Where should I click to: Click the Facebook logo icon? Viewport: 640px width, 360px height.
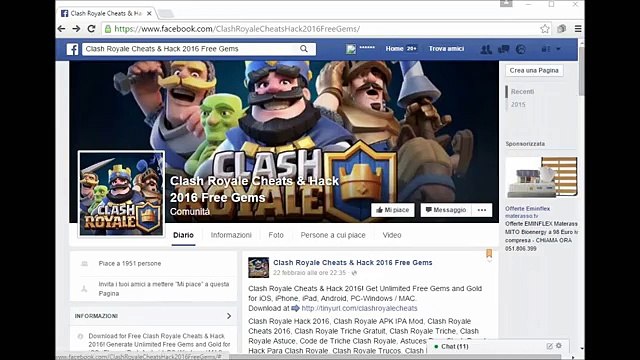(72, 49)
